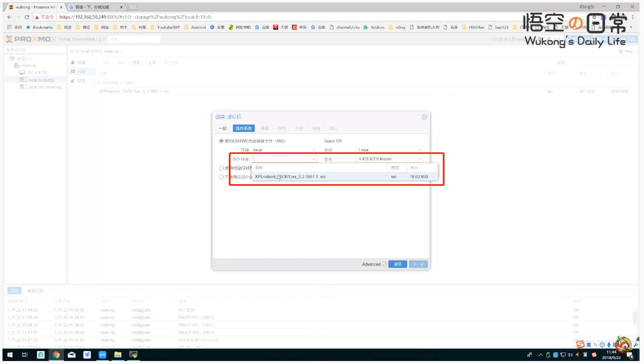Open the hao123 bookmark
The height and width of the screenshot is (364, 644).
pos(498,27)
